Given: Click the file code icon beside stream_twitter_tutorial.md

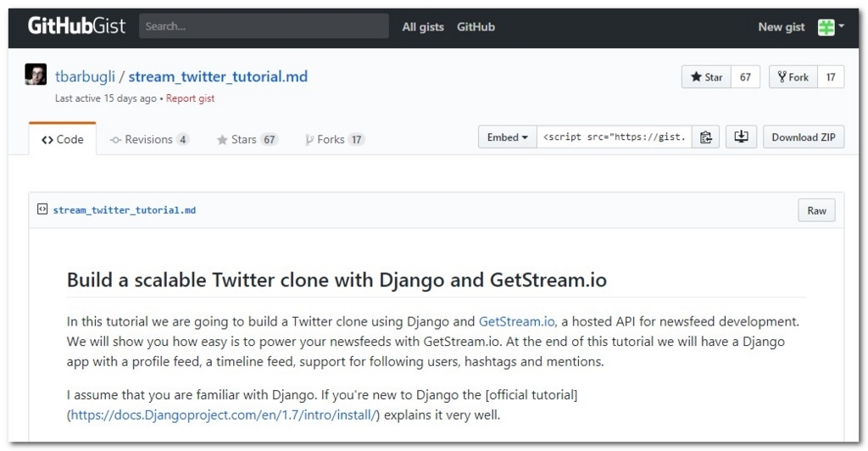Looking at the screenshot, I should [42, 209].
